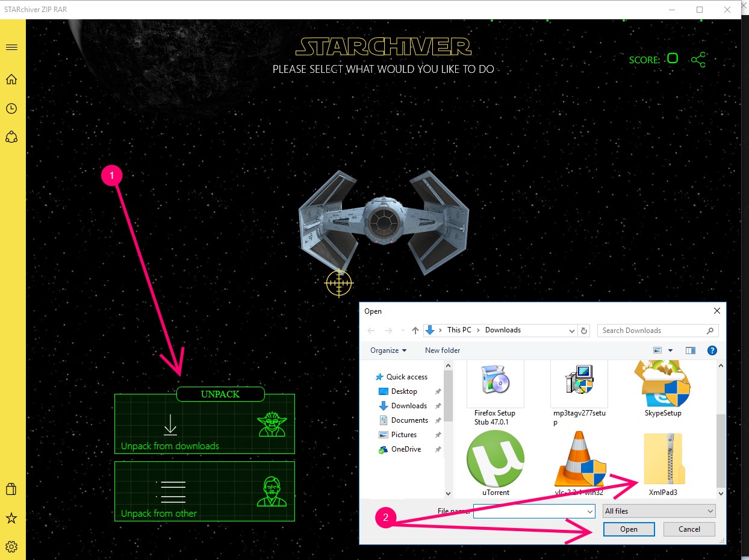The width and height of the screenshot is (749, 560).
Task: Open the Organize menu
Action: [388, 350]
